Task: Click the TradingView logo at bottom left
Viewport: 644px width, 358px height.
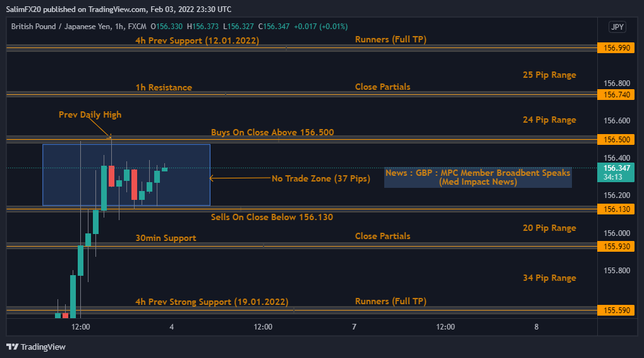Action: [36, 347]
